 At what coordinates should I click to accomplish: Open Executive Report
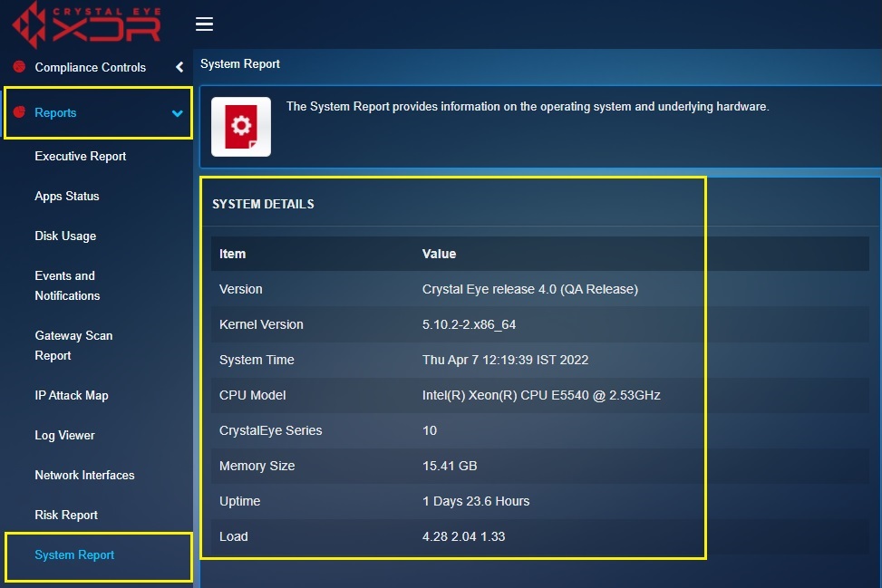click(81, 156)
